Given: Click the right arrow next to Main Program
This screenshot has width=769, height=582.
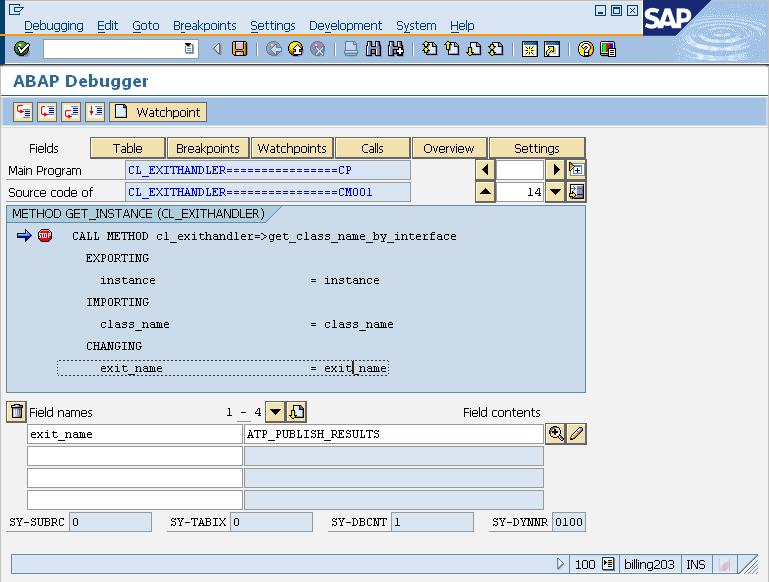Looking at the screenshot, I should 556,170.
